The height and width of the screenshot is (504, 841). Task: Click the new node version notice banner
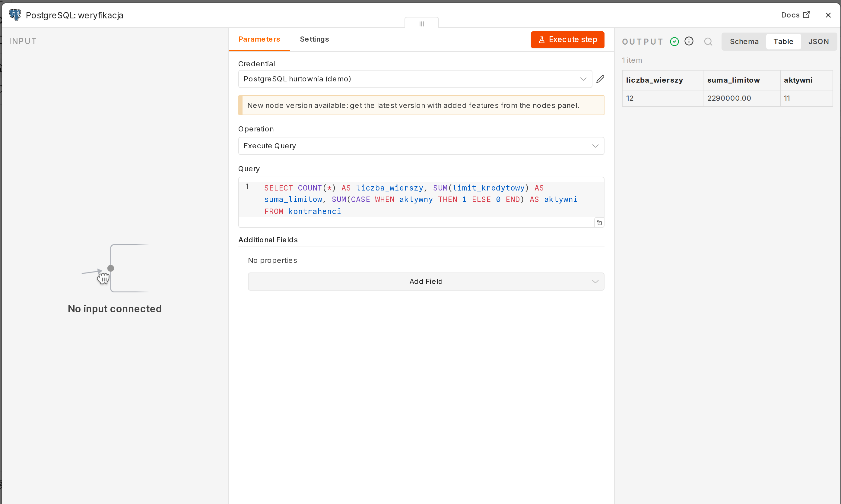[421, 105]
